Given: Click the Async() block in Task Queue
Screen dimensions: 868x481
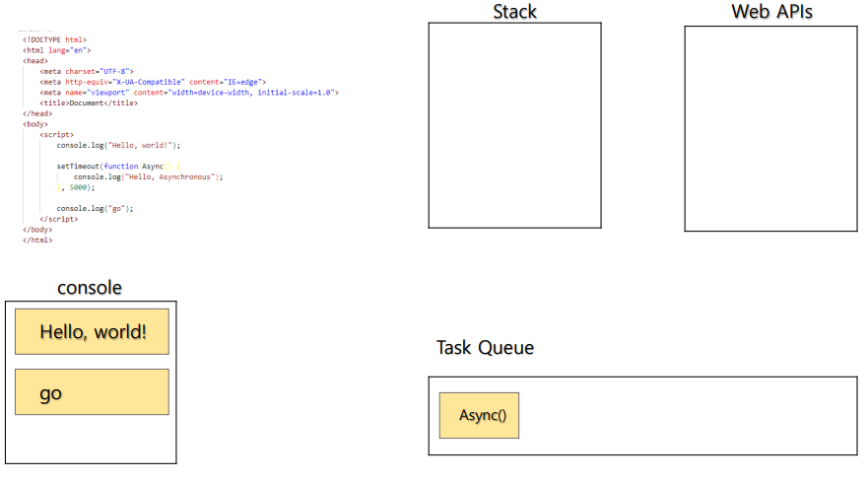Looking at the screenshot, I should [479, 415].
